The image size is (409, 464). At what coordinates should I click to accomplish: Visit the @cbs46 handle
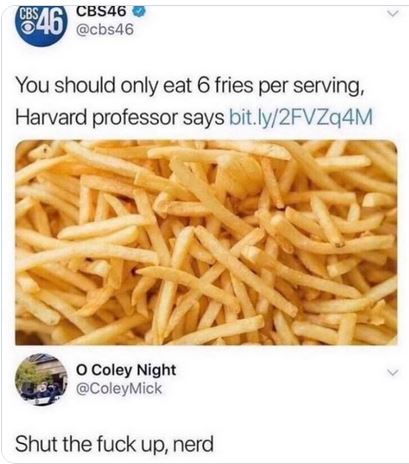tap(105, 30)
